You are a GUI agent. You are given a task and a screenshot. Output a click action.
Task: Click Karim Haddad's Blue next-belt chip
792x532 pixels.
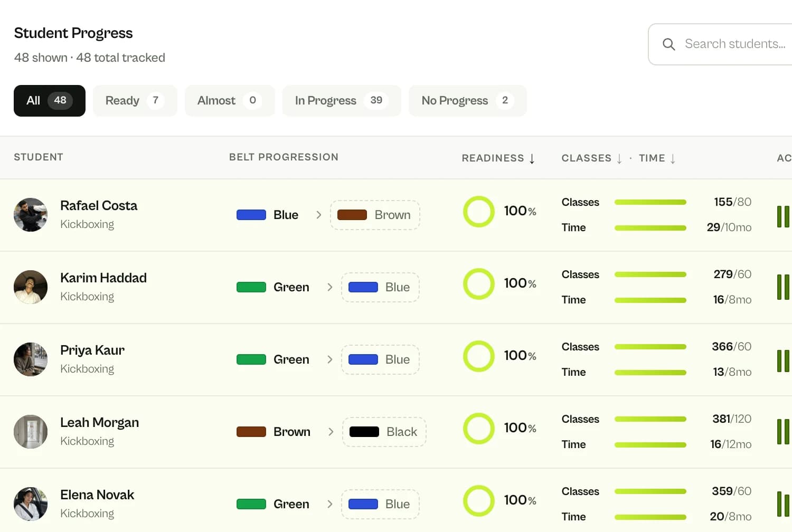[380, 287]
